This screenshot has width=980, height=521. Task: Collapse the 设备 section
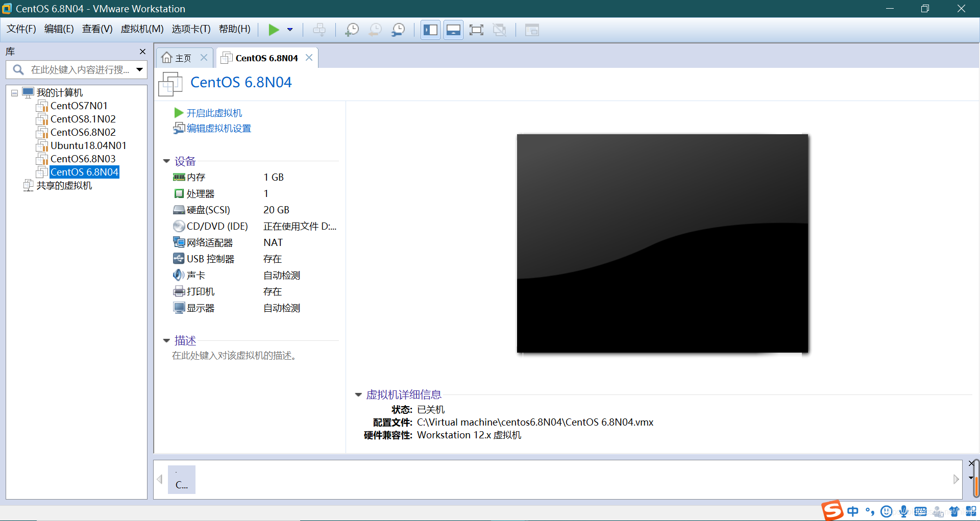pos(166,161)
